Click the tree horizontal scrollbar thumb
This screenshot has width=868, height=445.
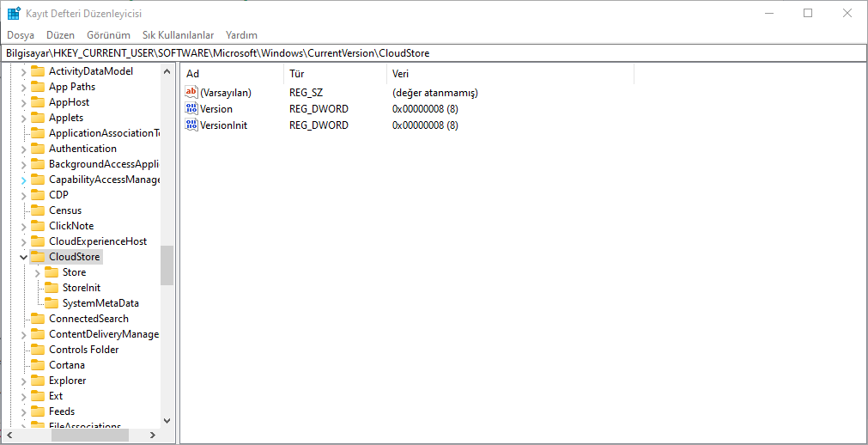pyautogui.click(x=89, y=436)
